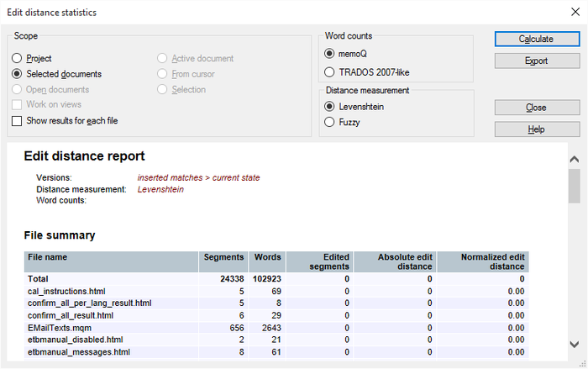Screen dimensions: 588x369
Task: Select Levenshtein distance measurement
Action: click(x=329, y=107)
